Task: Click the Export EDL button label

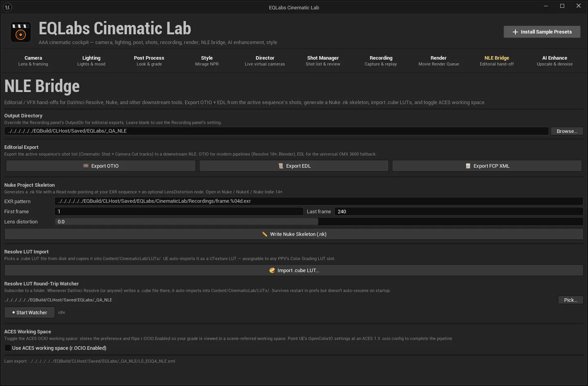Action: [298, 166]
